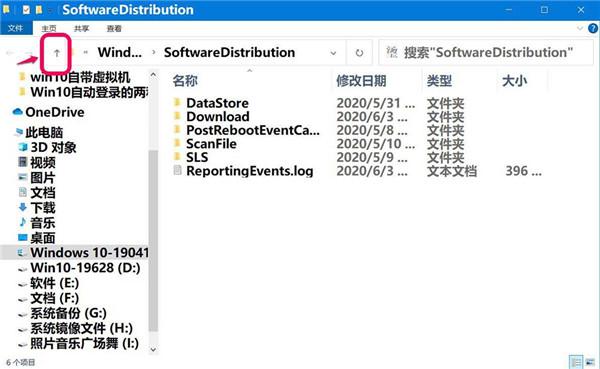
Task: Open the Win10自动登录的两 folder
Action: coord(89,92)
